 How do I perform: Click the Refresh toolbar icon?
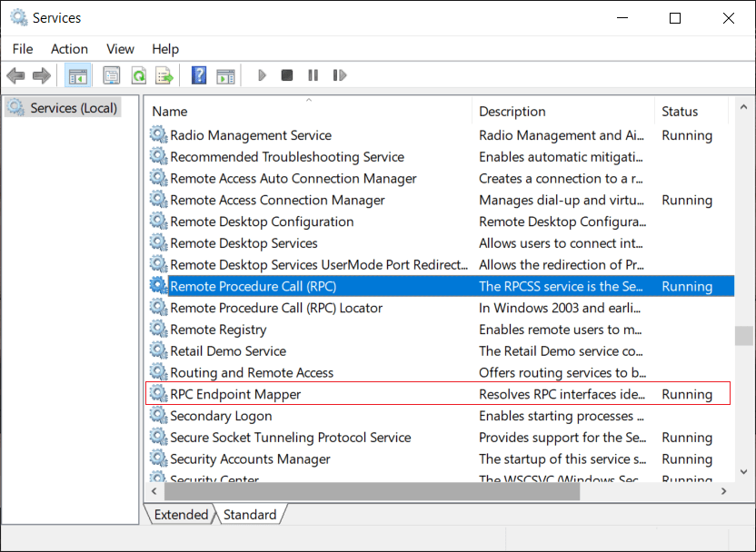[138, 74]
